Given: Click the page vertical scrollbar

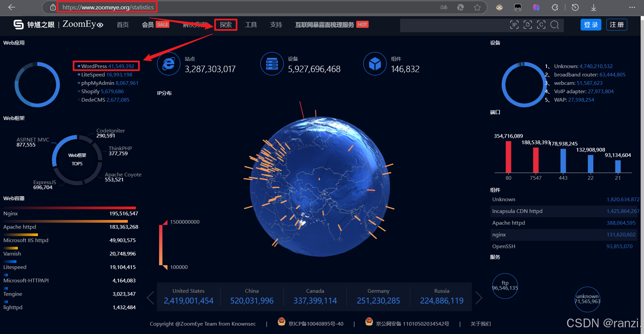Looking at the screenshot, I should tap(642, 174).
